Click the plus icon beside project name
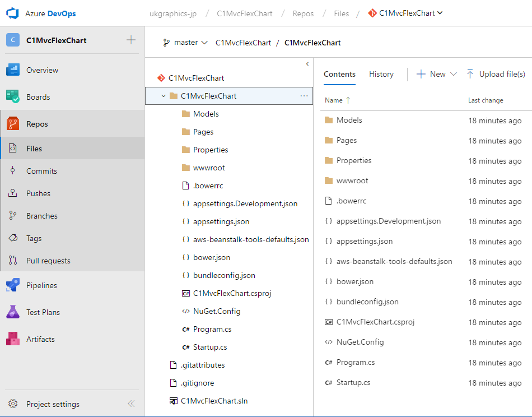The image size is (532, 417). click(131, 40)
